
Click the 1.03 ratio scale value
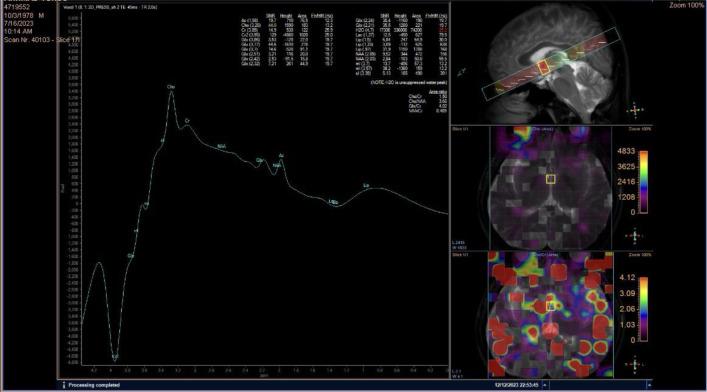[x=627, y=325]
